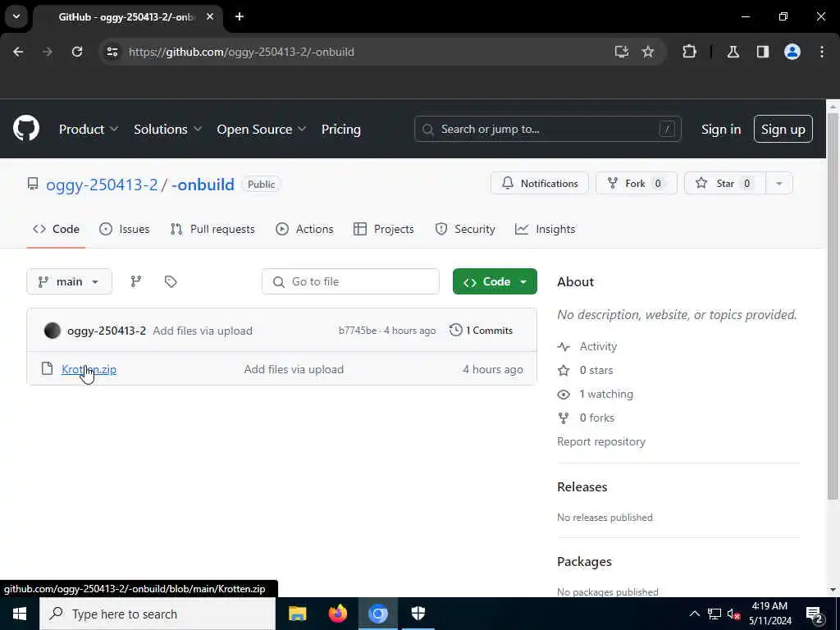Image resolution: width=840 pixels, height=630 pixels.
Task: Click the Report repository link
Action: (x=601, y=441)
